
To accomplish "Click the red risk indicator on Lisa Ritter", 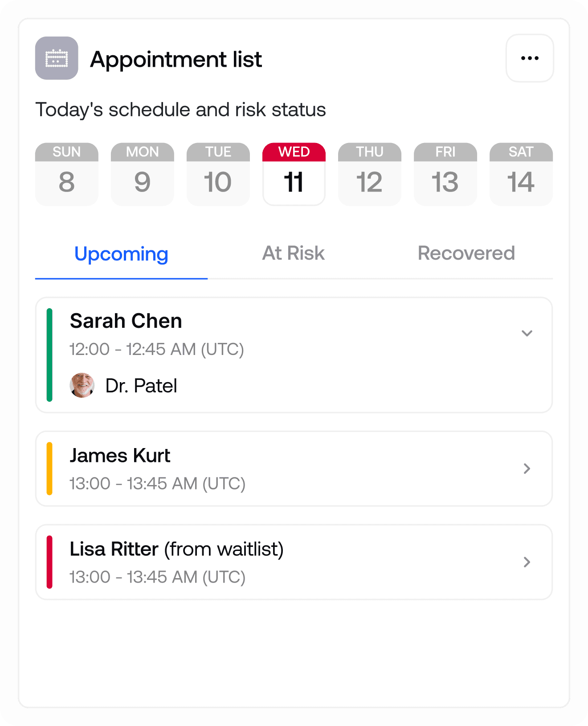I will tap(49, 562).
